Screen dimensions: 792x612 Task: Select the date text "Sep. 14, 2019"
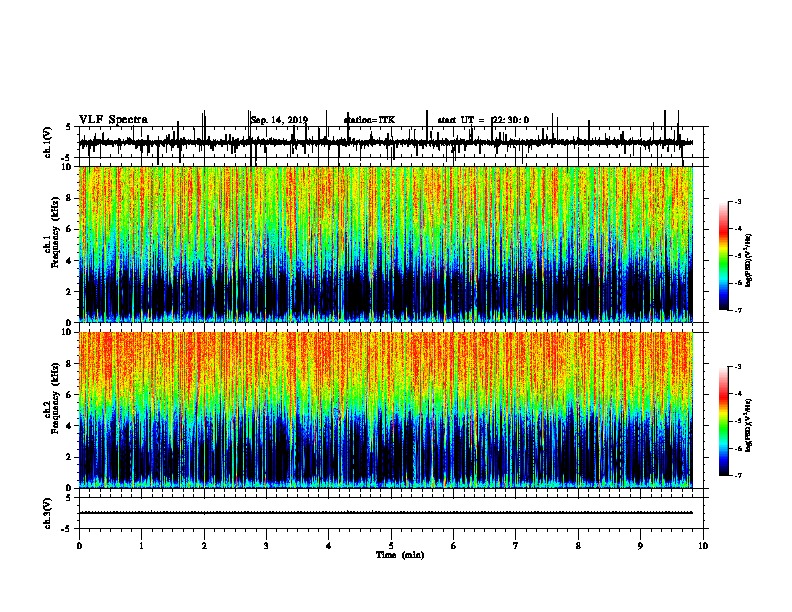[279, 120]
